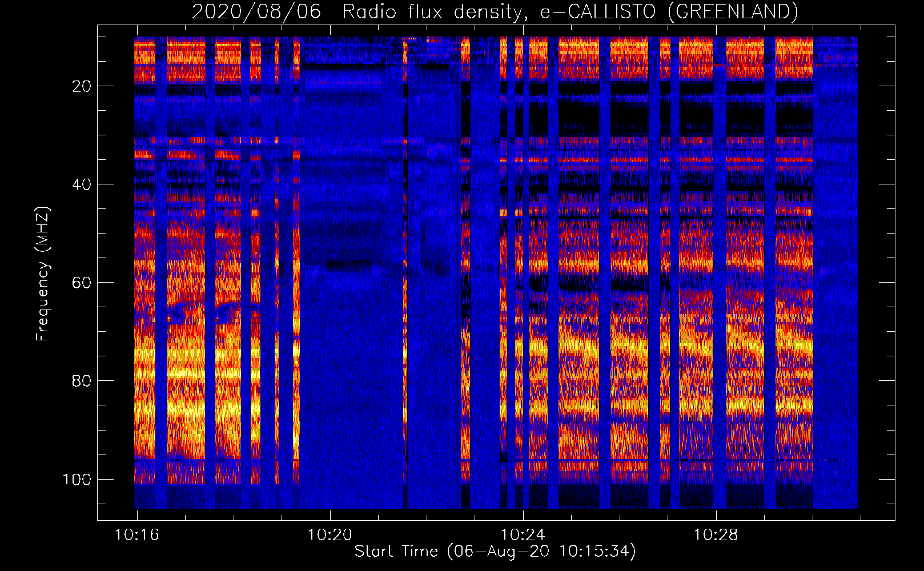Click the '40' frequency tick label

pyautogui.click(x=82, y=184)
